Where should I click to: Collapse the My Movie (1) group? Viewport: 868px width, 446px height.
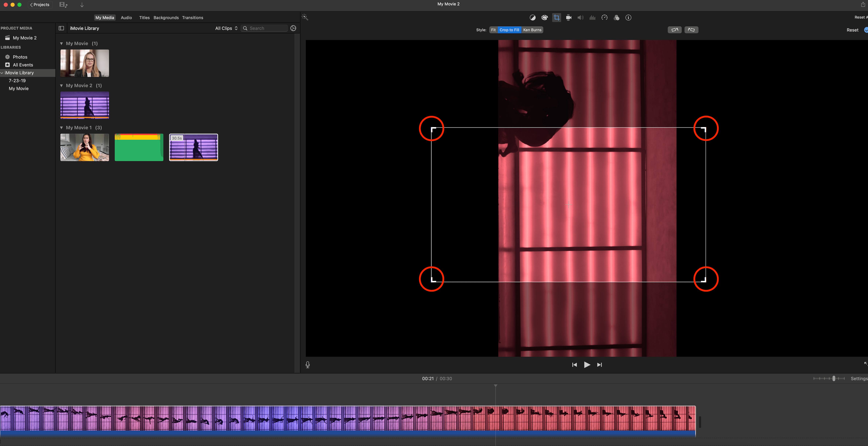(61, 43)
